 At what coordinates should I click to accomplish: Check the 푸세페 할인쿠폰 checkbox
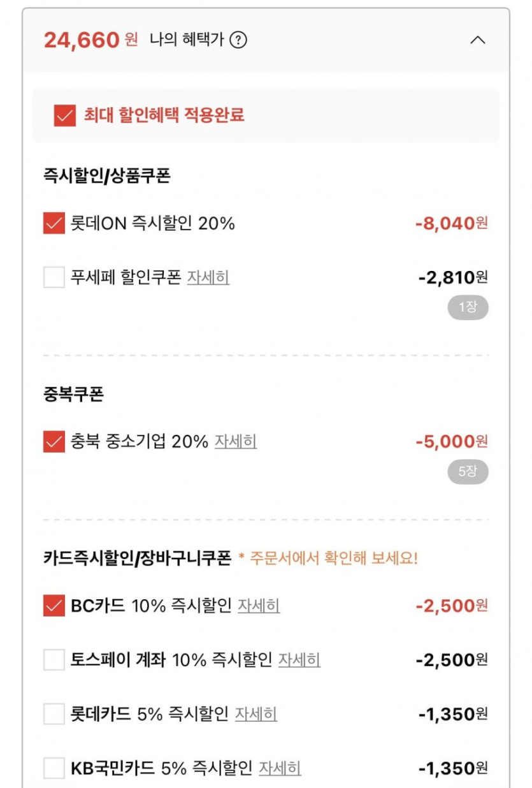click(x=54, y=277)
